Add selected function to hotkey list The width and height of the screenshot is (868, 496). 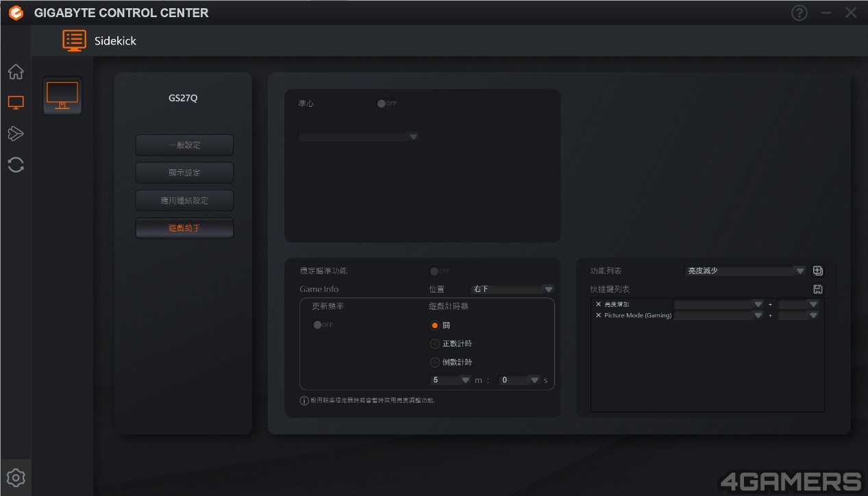[817, 271]
